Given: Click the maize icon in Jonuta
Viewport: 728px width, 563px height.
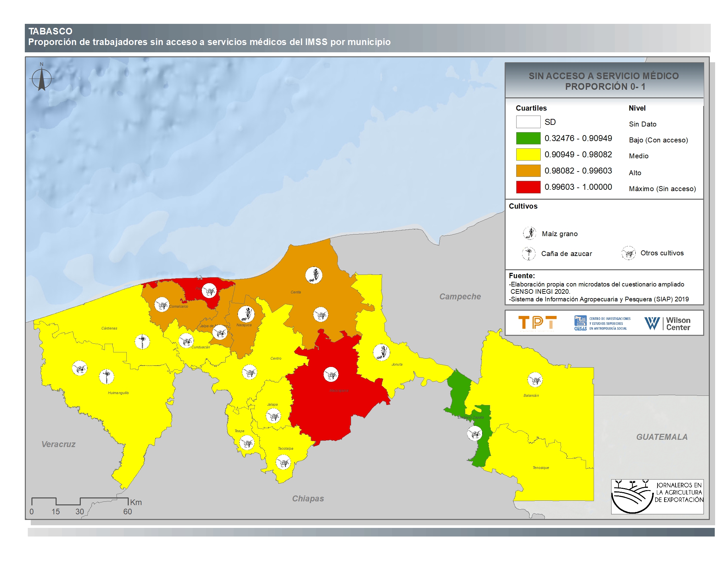Looking at the screenshot, I should (x=381, y=352).
